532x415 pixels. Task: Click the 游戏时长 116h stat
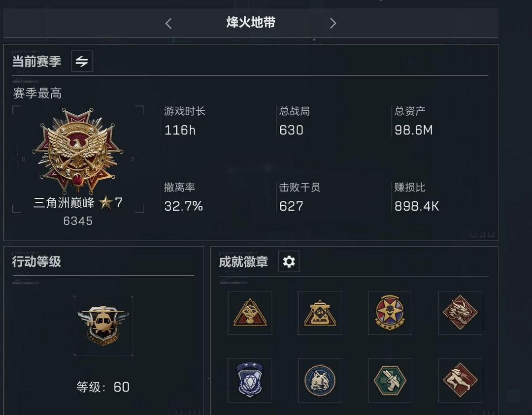tap(185, 121)
